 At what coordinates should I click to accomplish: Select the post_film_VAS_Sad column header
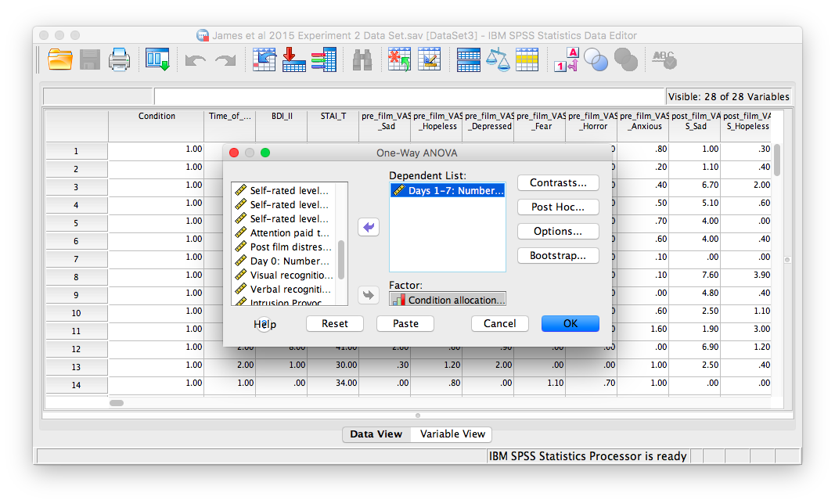[695, 126]
